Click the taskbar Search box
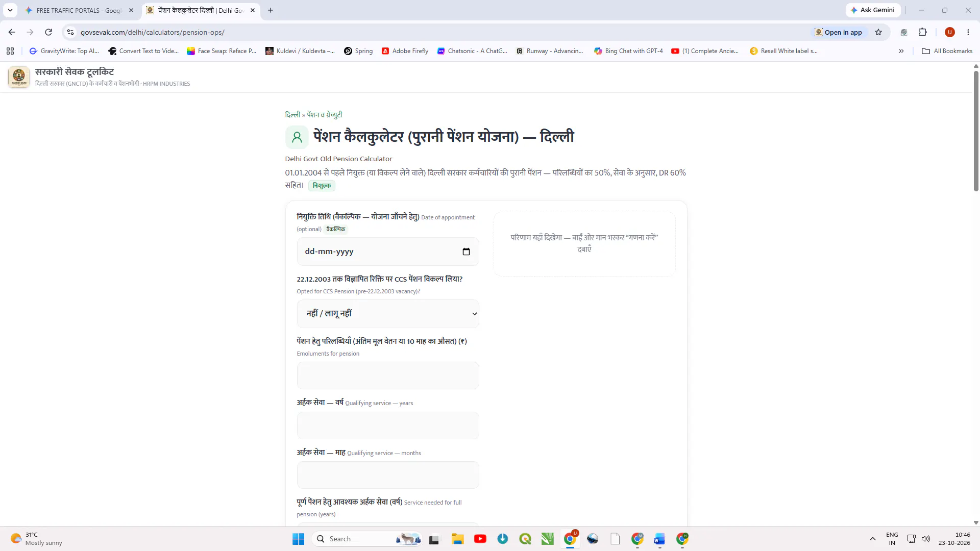Screen dimensions: 980x551 point(366,539)
